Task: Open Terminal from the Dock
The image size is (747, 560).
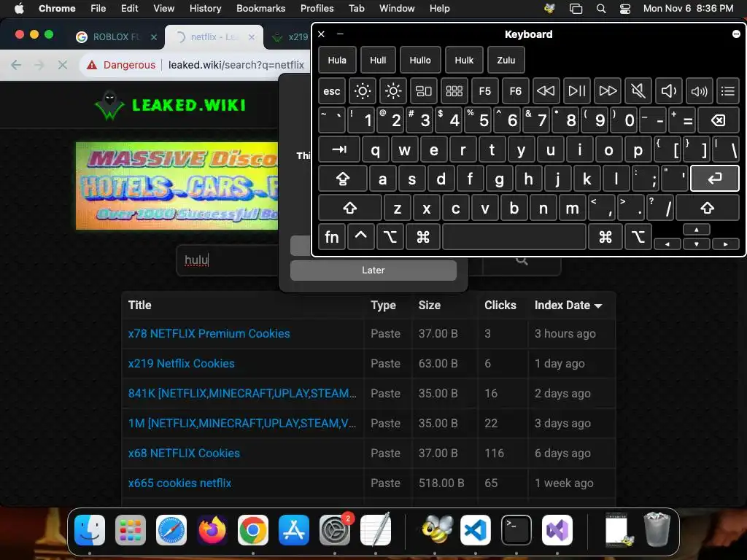Action: point(516,530)
